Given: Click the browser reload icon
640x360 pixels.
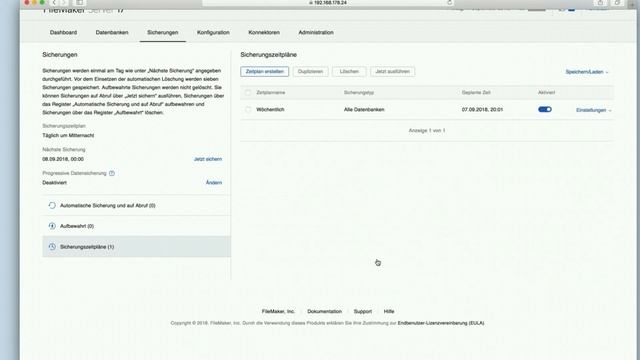Looking at the screenshot, I should 449,2.
